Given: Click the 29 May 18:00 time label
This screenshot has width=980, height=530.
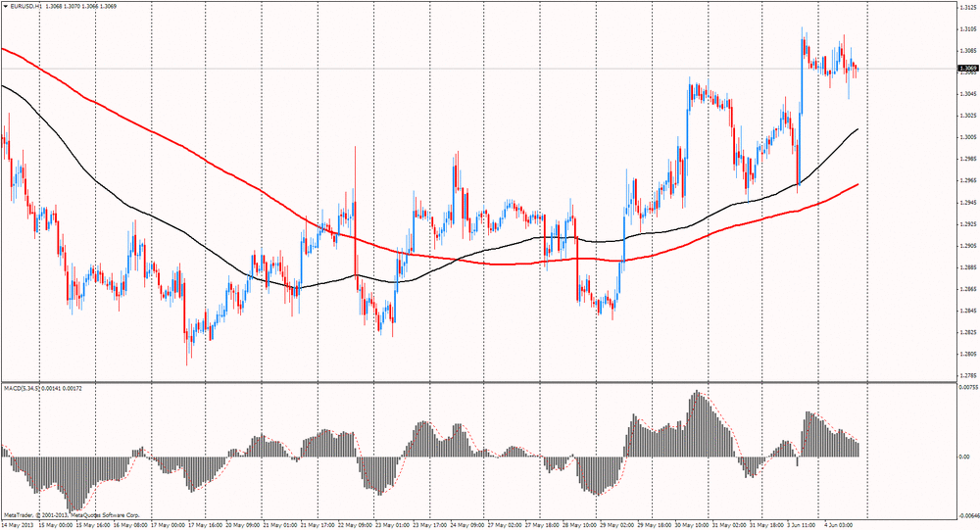Looking at the screenshot, I should pyautogui.click(x=654, y=526).
